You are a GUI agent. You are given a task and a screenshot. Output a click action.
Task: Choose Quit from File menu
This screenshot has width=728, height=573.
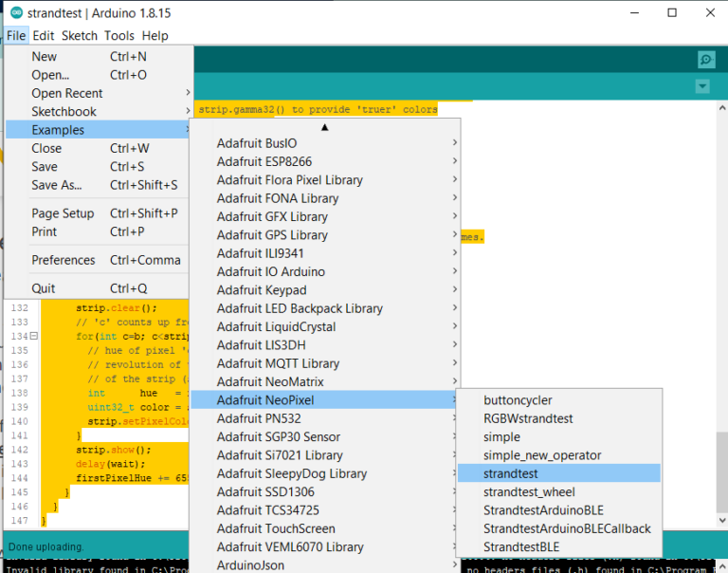(99, 288)
